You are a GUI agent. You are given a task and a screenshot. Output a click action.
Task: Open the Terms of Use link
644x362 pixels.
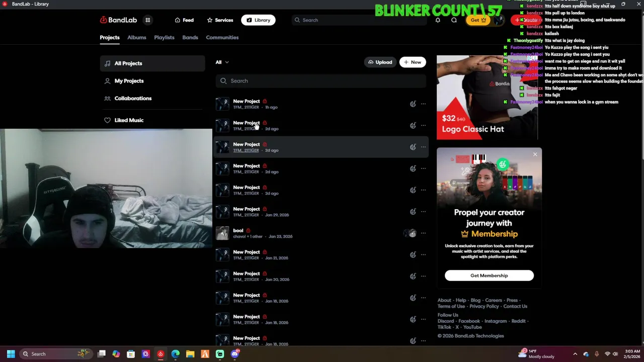451,306
